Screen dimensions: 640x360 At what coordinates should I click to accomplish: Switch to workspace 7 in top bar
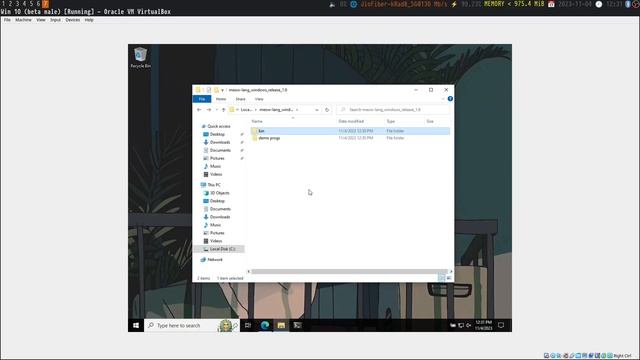point(45,4)
